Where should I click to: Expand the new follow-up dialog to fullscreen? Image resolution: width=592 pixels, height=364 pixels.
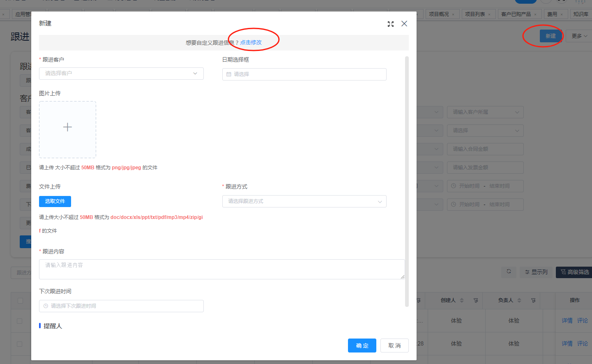pyautogui.click(x=390, y=24)
